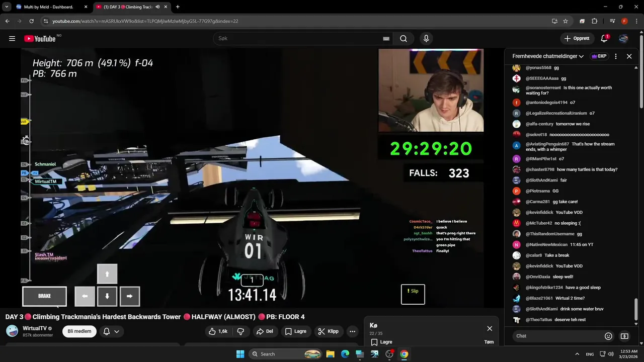Create a clip with Klipp
Image resolution: width=644 pixels, height=362 pixels.
coord(328,331)
